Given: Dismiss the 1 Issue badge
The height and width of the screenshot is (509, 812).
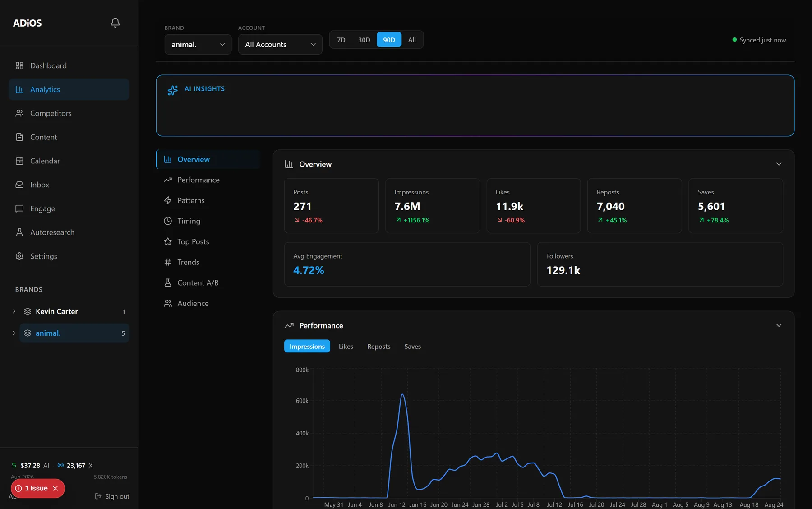Looking at the screenshot, I should 55,488.
